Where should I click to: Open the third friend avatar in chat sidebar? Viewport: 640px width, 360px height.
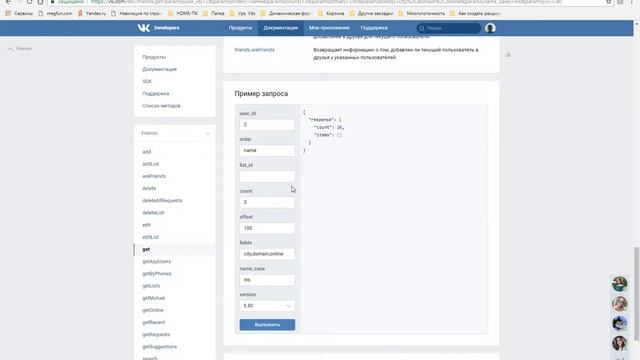coord(619,323)
